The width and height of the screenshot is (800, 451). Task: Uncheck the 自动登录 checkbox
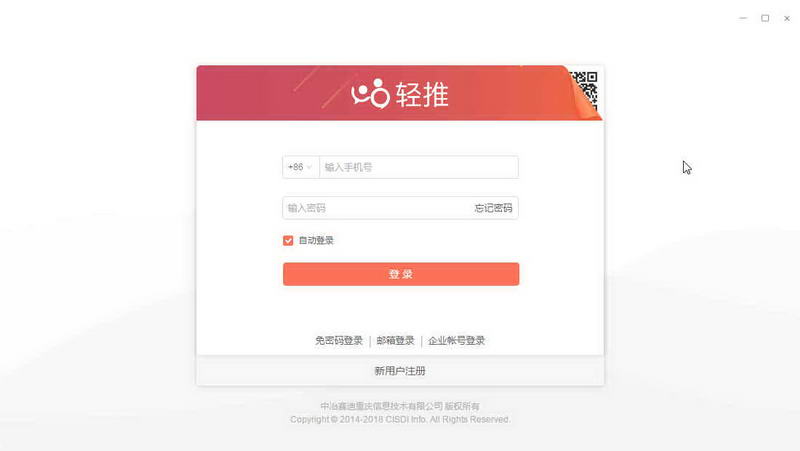pos(288,240)
